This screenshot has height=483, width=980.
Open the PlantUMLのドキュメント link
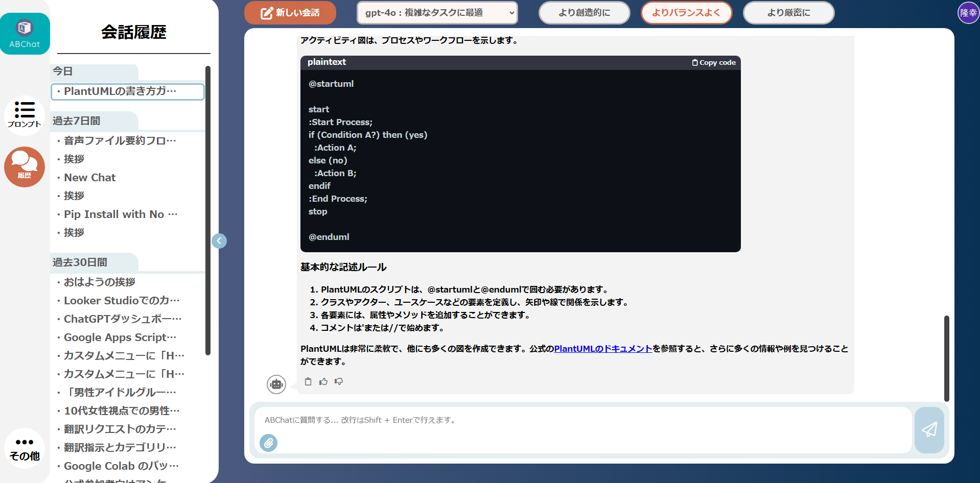click(603, 349)
